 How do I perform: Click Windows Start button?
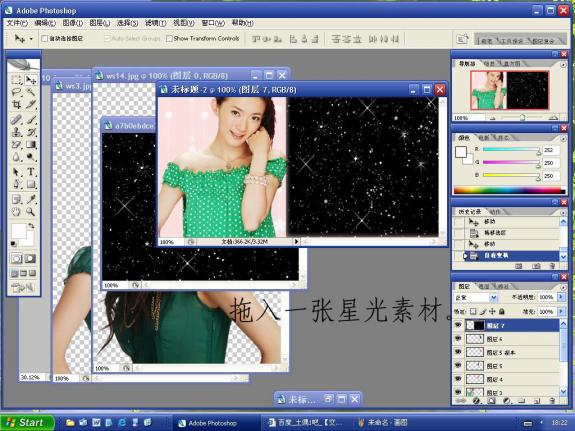27,423
